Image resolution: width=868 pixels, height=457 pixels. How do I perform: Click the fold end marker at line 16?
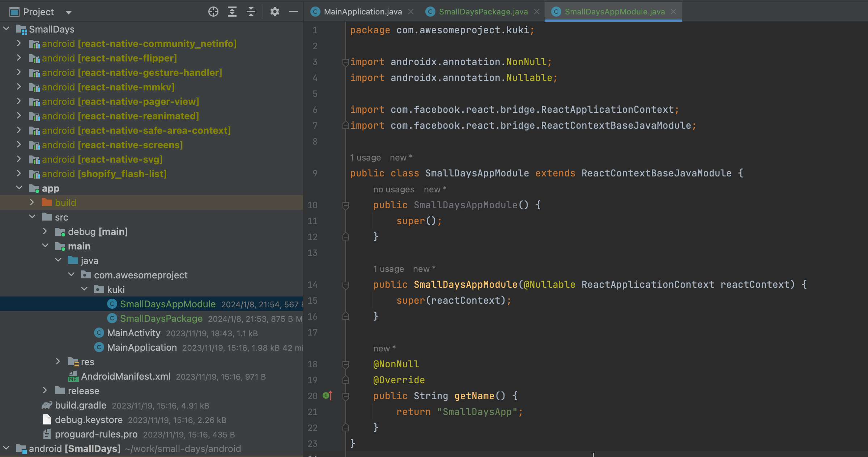click(x=345, y=316)
